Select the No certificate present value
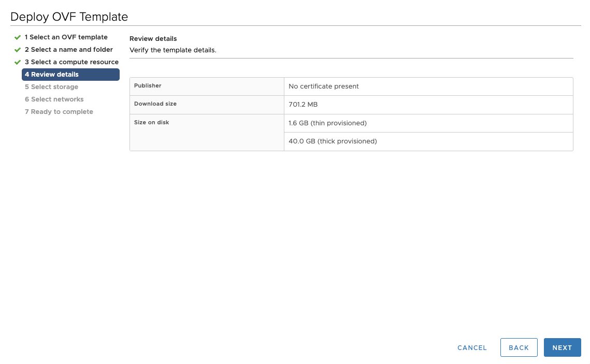This screenshot has width=590, height=364. [324, 86]
